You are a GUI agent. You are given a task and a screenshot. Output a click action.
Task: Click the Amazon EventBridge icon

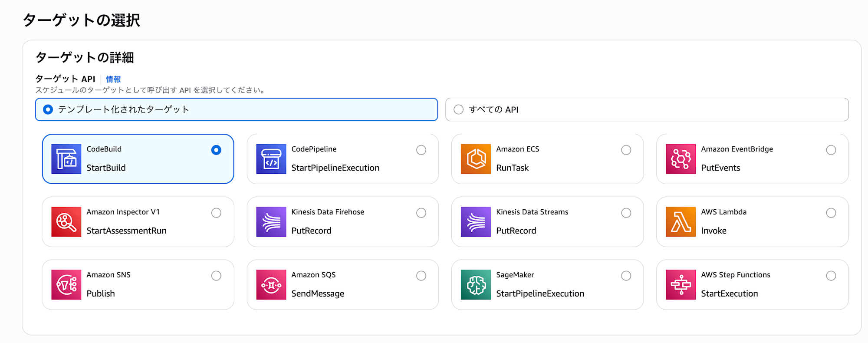pos(681,159)
